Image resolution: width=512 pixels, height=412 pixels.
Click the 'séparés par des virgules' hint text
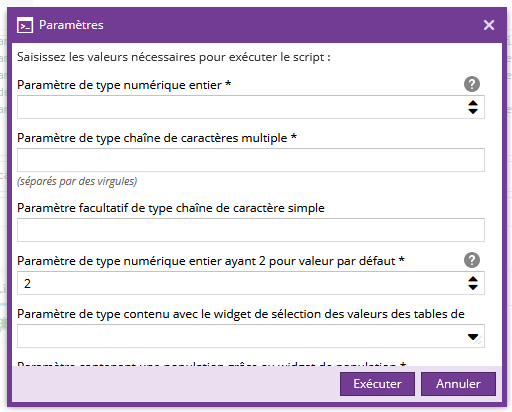click(77, 181)
